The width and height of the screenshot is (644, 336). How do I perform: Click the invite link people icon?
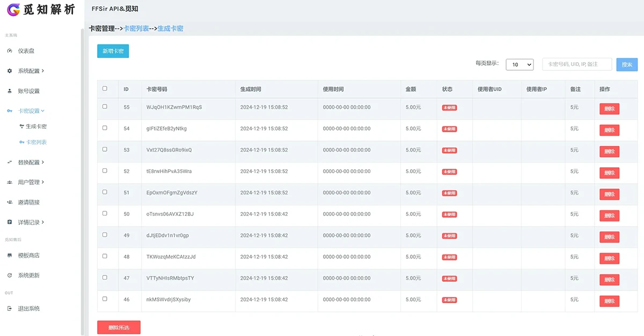pos(10,203)
